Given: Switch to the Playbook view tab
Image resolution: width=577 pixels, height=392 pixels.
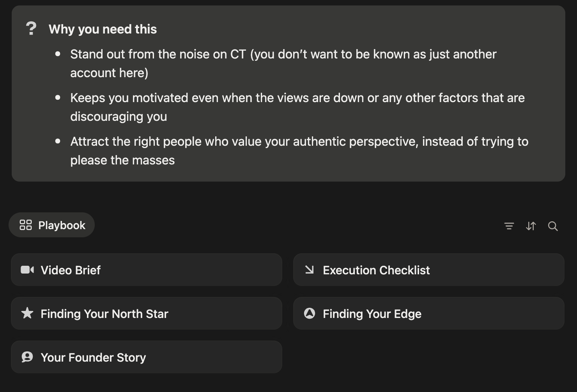Looking at the screenshot, I should coord(61,225).
